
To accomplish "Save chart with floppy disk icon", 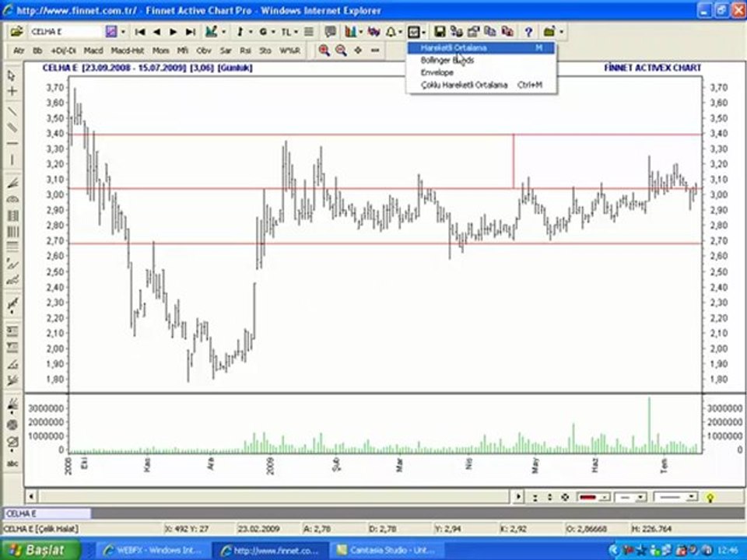I will 440,32.
